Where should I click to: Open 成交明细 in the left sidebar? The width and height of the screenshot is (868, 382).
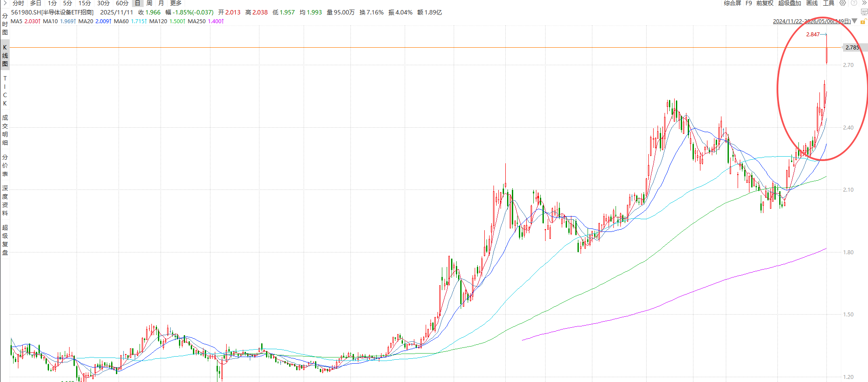click(x=5, y=130)
